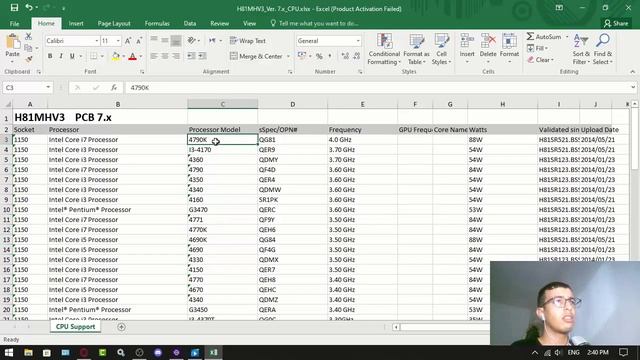Toggle Wrap Text

coord(247,41)
